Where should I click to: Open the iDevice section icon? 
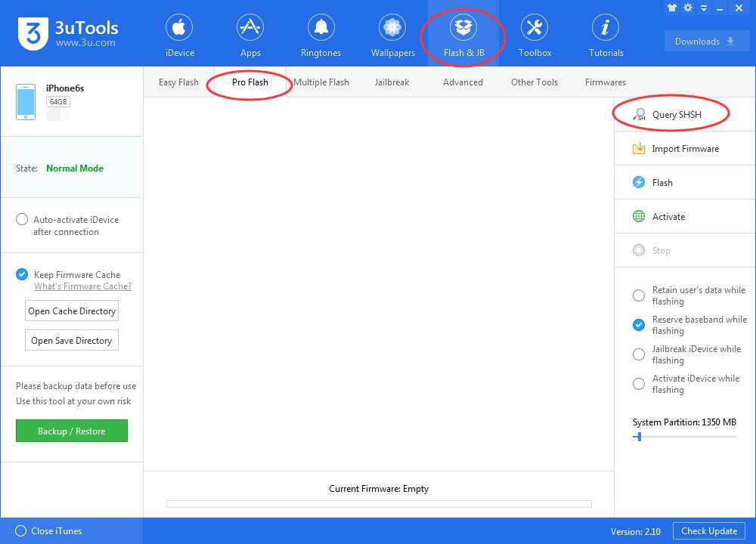[179, 27]
